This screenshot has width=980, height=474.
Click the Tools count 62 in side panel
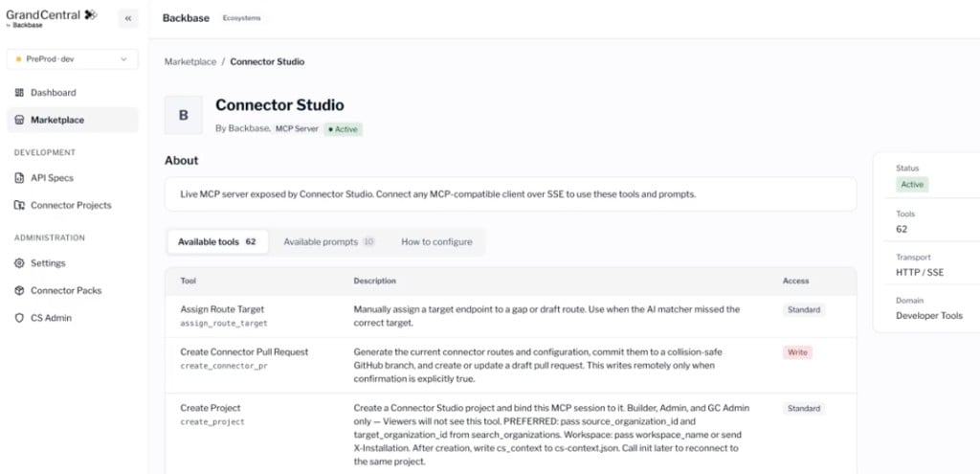(x=902, y=229)
